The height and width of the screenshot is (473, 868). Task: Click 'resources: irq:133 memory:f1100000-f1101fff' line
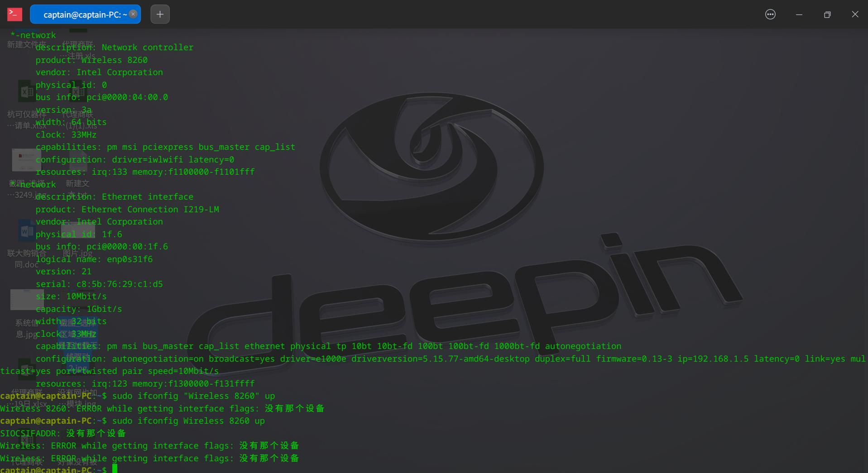click(145, 172)
